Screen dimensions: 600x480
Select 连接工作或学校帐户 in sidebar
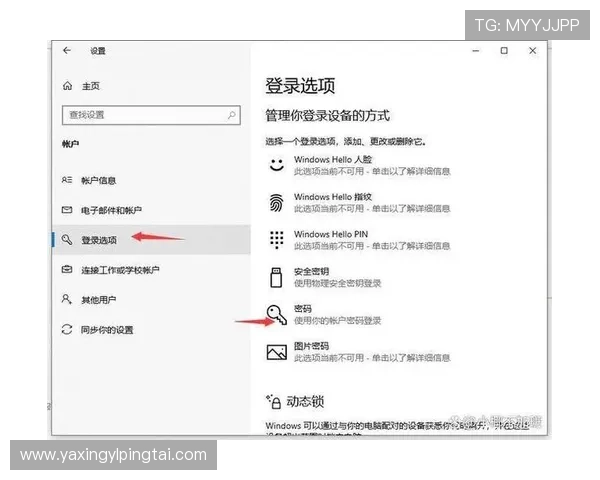point(120,270)
